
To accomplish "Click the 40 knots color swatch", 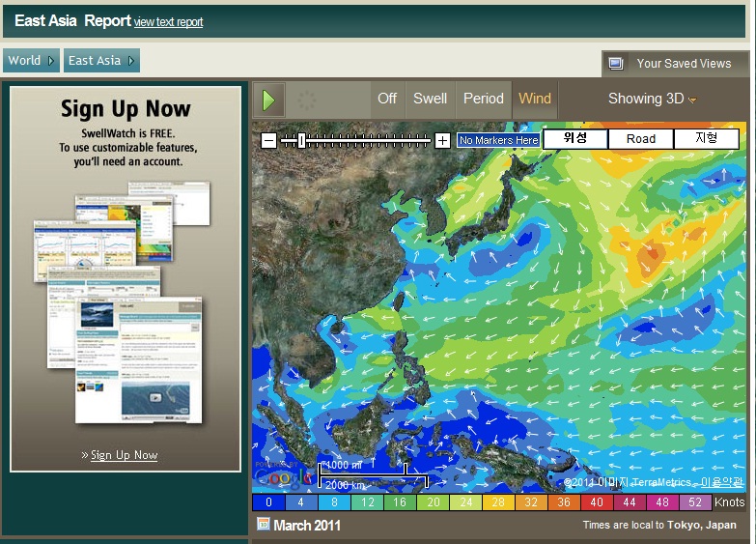I will [597, 502].
